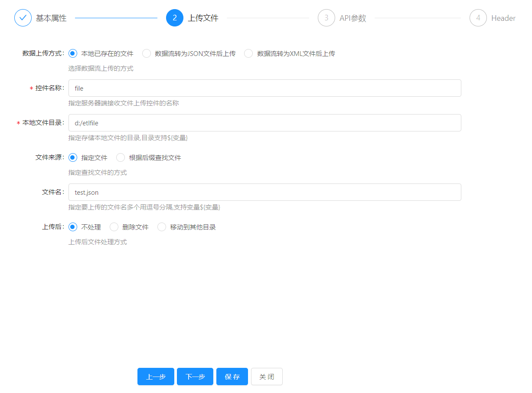The width and height of the screenshot is (532, 393).
Task: Select 指定文件 as file source
Action: point(73,157)
